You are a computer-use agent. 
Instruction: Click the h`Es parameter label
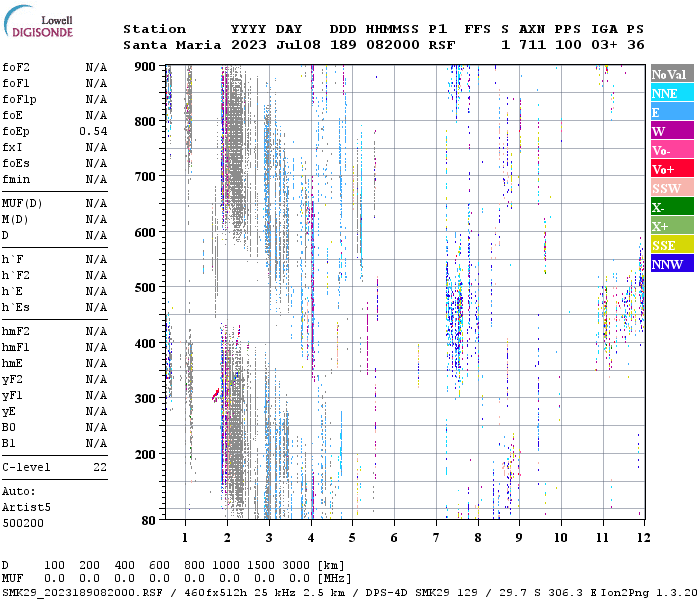[16, 308]
